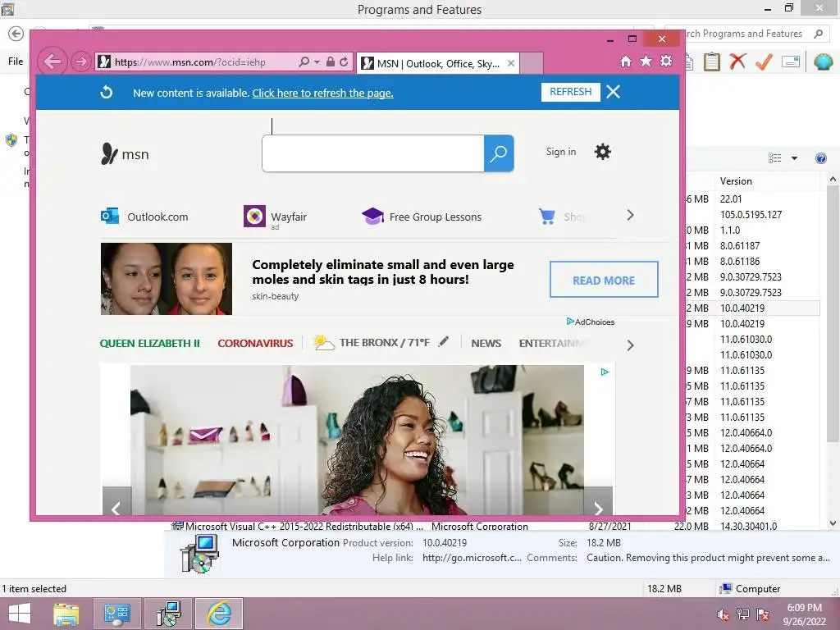Close the MSN browser tab

[511, 63]
